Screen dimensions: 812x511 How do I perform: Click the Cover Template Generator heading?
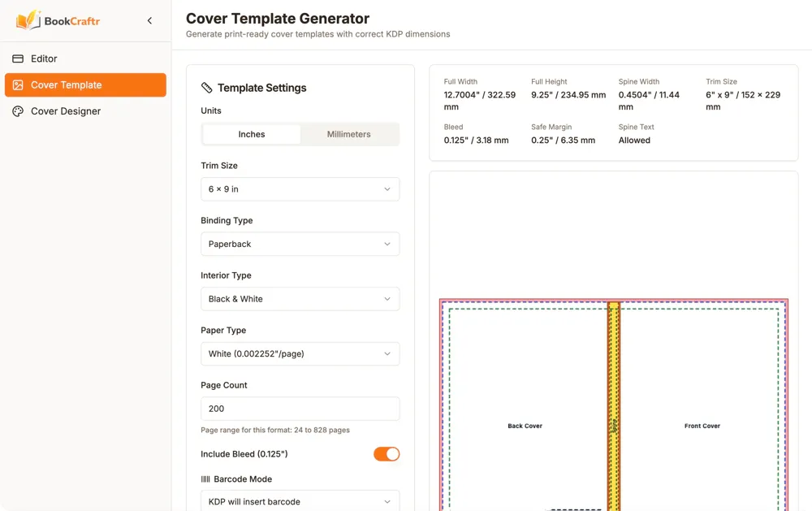[x=278, y=19]
